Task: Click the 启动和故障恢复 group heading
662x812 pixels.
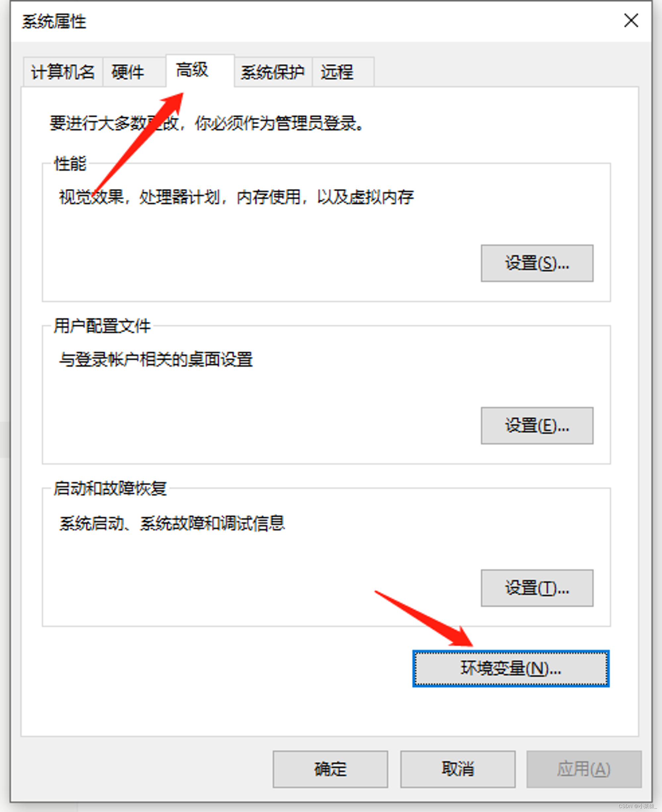Action: 110,489
